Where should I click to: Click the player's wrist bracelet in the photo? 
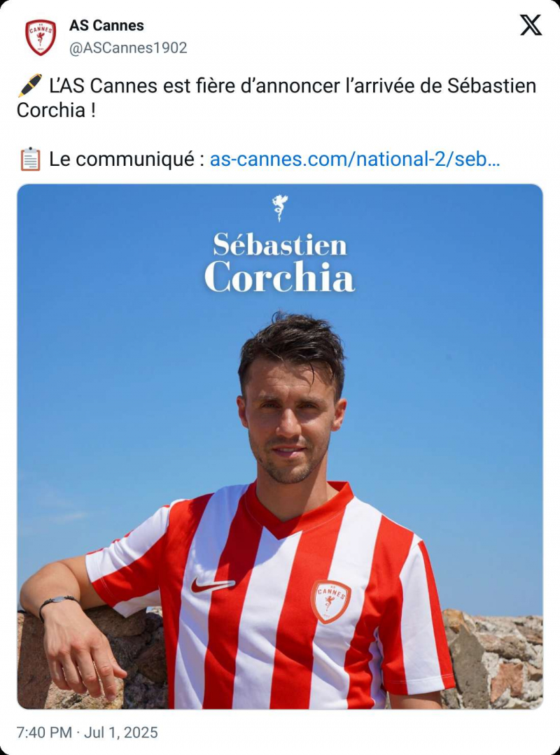click(x=58, y=603)
